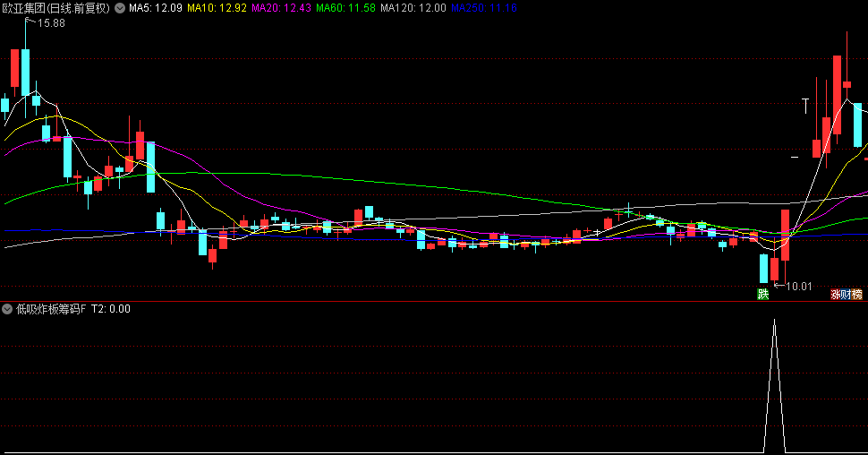The height and width of the screenshot is (455, 868).
Task: Expand the main chart indicator dropdown arrow
Action: (120, 8)
